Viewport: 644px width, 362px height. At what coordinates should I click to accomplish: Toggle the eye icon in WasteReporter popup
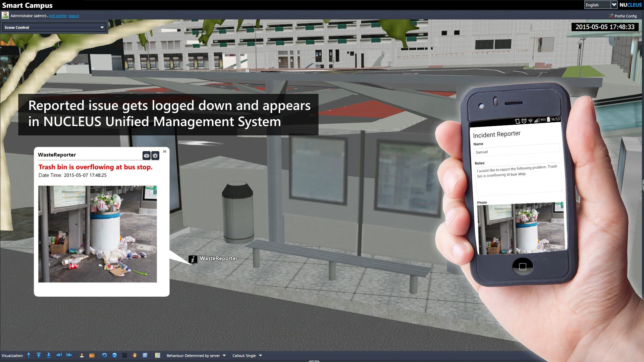coord(147,156)
